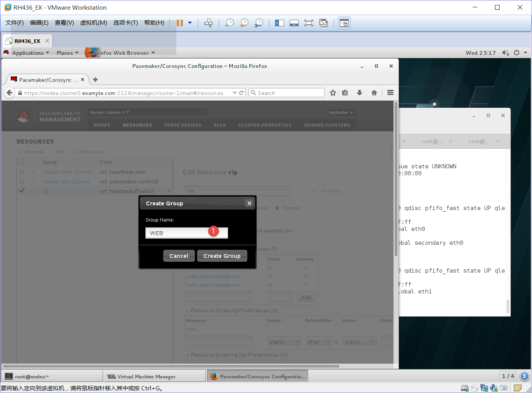Uncheck the vip resource checkbox
532x393 pixels.
pyautogui.click(x=22, y=191)
